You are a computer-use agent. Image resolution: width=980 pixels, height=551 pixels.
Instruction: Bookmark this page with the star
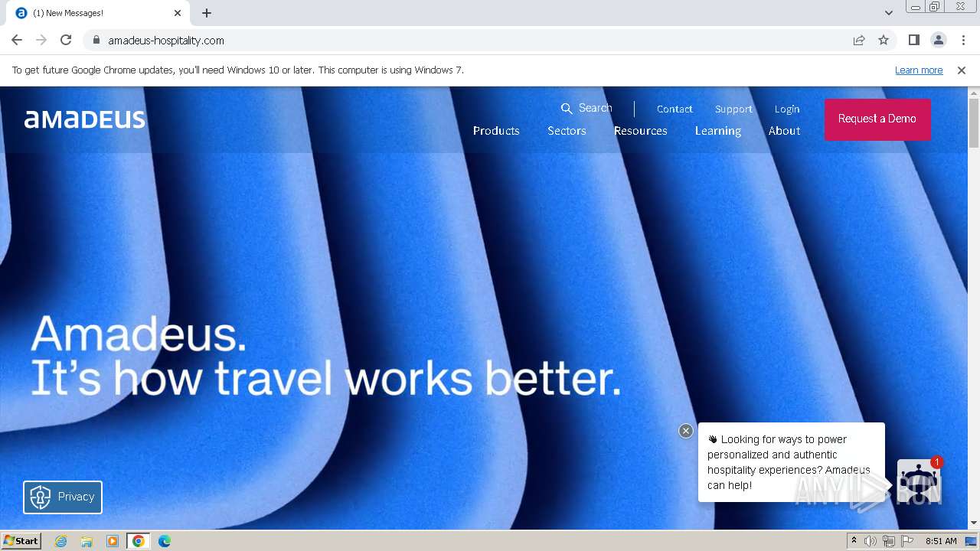coord(884,40)
